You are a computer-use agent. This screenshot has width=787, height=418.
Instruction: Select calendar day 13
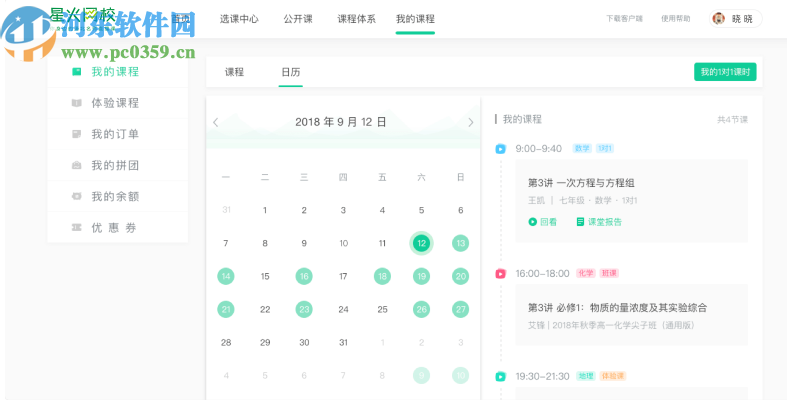[460, 243]
